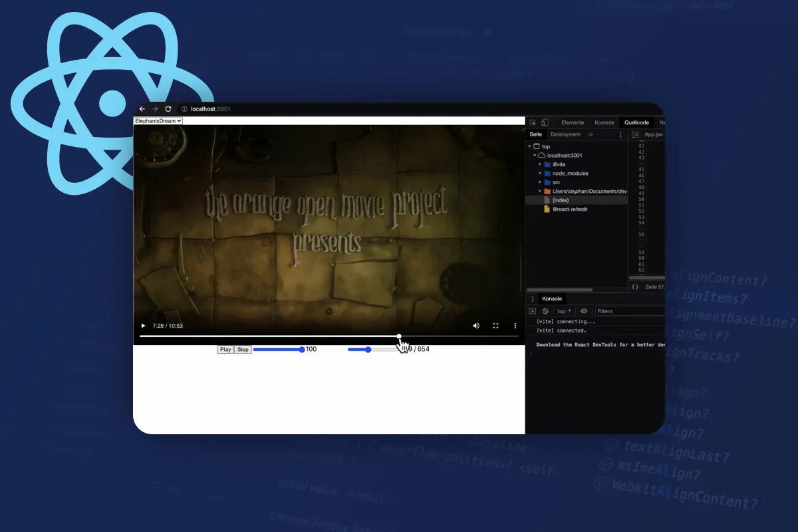Open the console drawer three-dot menu
The width and height of the screenshot is (798, 532).
[532, 299]
